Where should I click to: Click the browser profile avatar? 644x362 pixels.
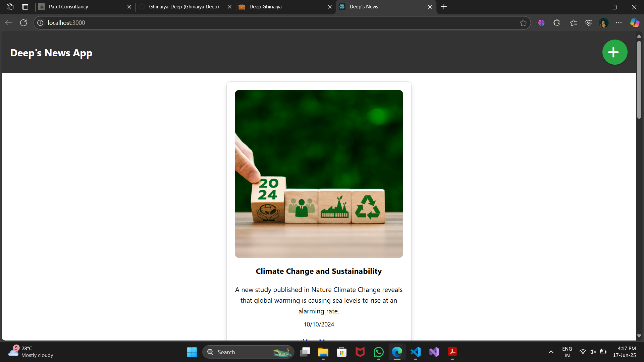click(603, 23)
